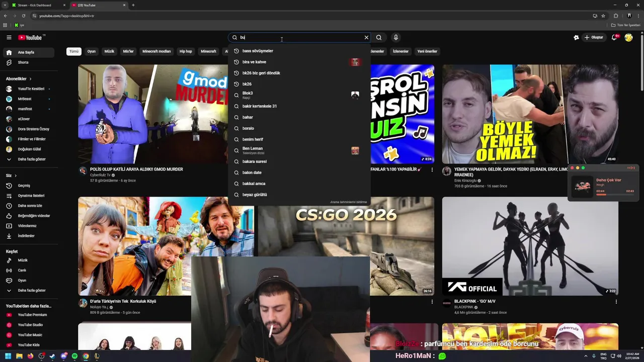Open Shorts in sidebar
Viewport: 644px width, 362px height.
[28, 62]
